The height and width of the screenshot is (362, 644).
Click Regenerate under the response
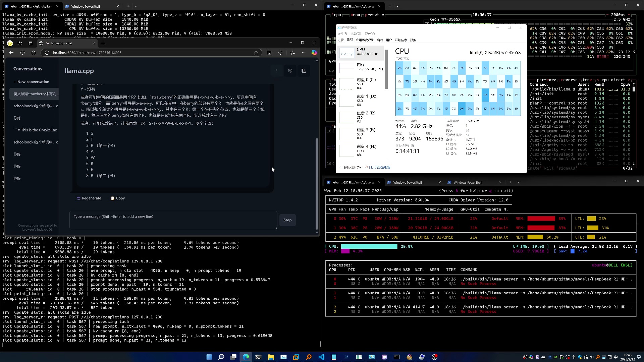89,198
